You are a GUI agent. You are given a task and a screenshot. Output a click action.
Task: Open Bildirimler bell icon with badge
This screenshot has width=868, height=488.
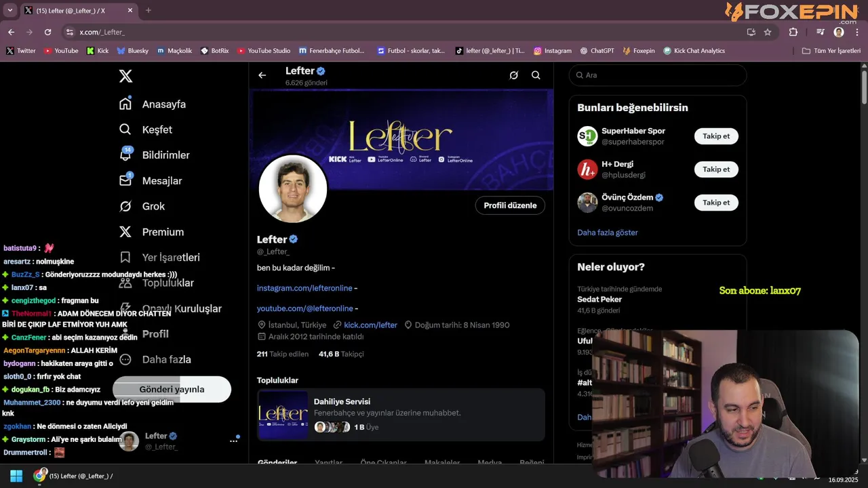click(125, 155)
